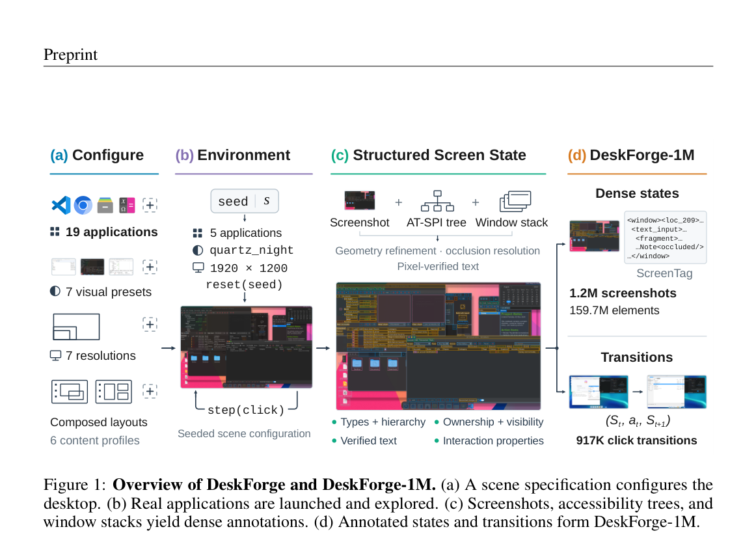Click the "(a) Configure" heading
Image resolution: width=756 pixels, height=540 pixels.
pos(97,155)
